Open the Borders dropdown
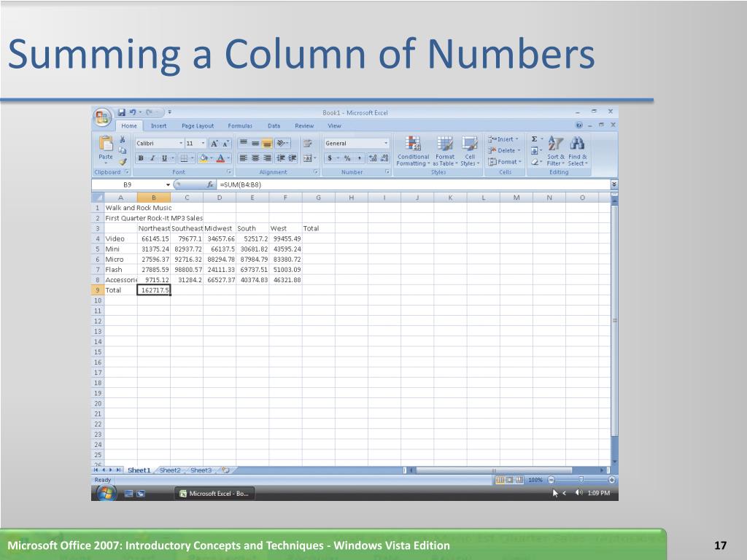 [193, 158]
